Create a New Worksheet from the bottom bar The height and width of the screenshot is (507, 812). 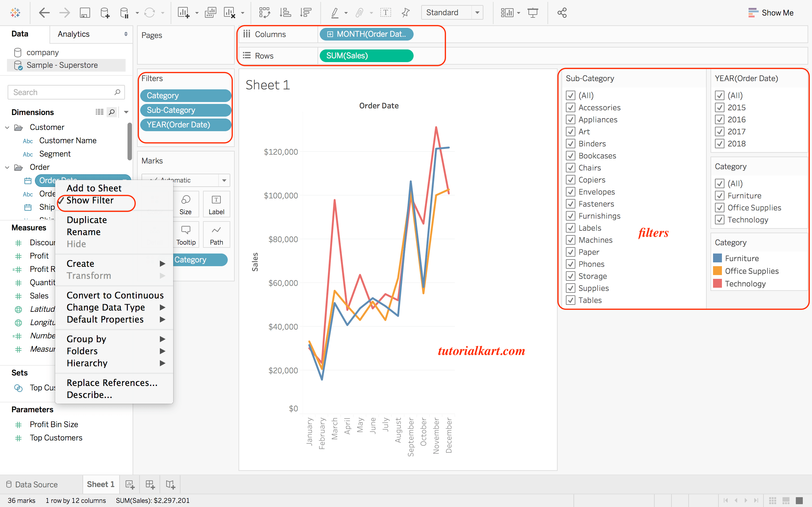coord(129,484)
